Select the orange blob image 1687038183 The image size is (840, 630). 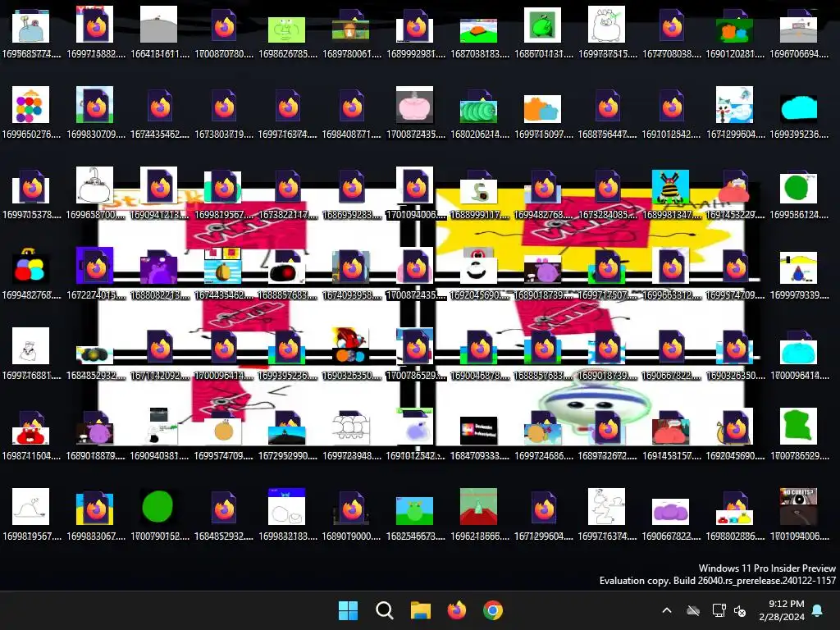pyautogui.click(x=479, y=33)
